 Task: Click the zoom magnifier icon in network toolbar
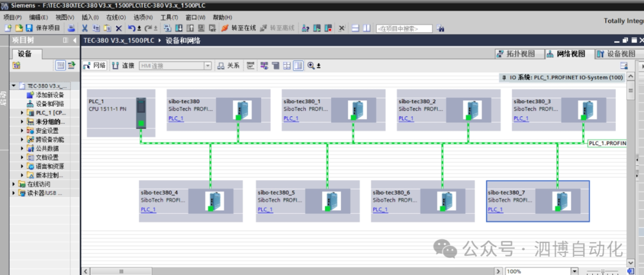311,66
